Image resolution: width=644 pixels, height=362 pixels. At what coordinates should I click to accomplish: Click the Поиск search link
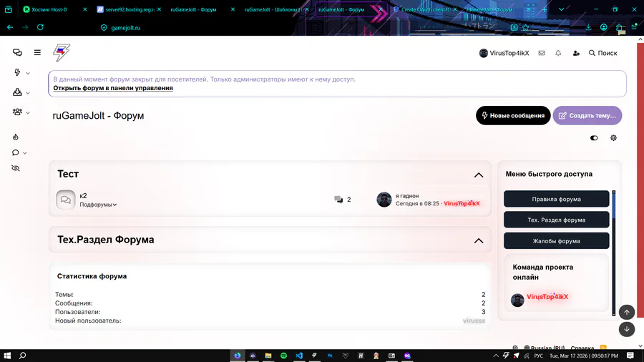[603, 53]
